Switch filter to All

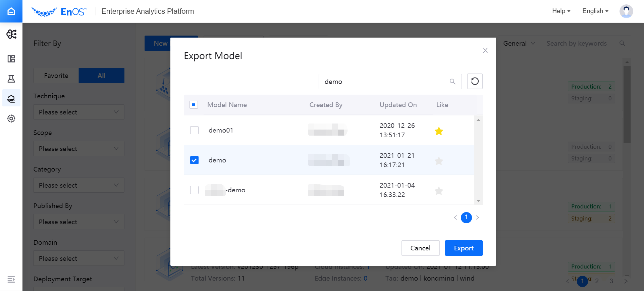coord(102,76)
